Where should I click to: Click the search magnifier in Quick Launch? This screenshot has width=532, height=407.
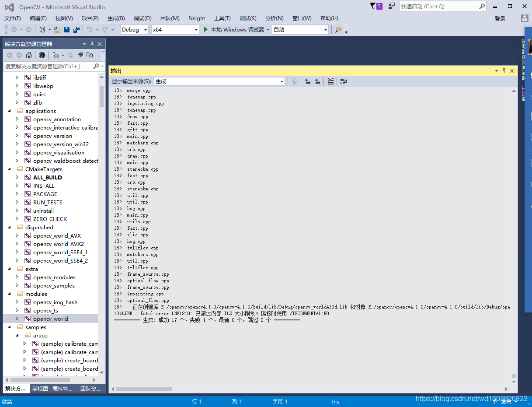482,6
